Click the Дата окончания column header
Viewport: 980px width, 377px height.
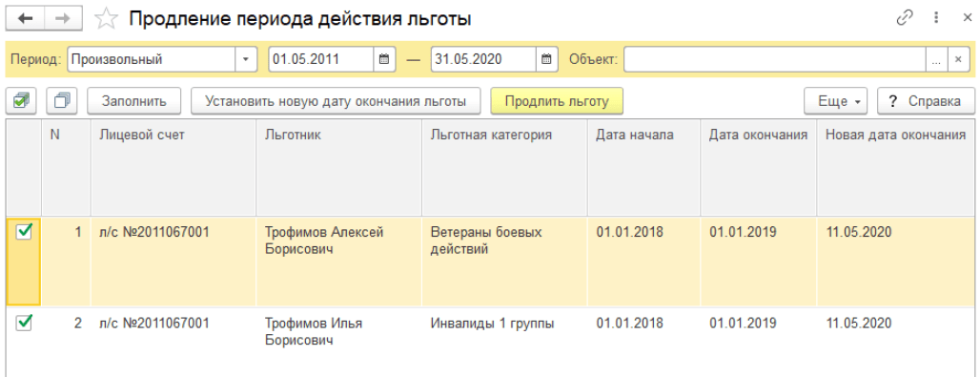tap(758, 167)
